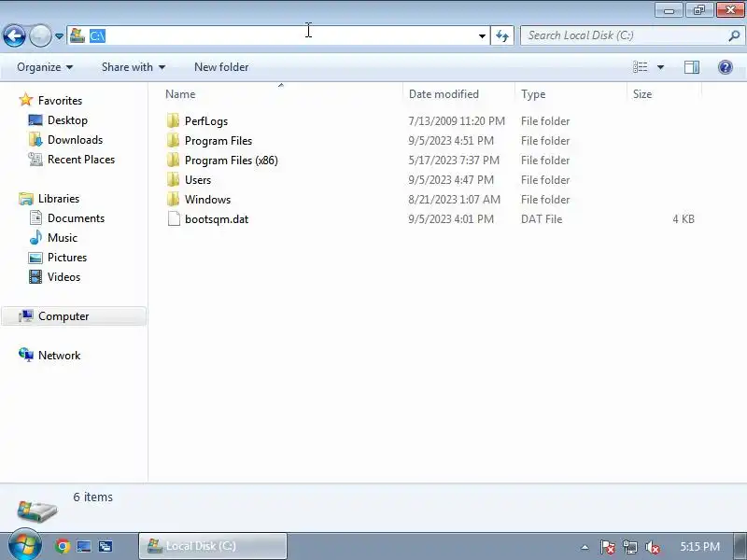The image size is (747, 560).
Task: Select the PerfLogs folder icon
Action: click(174, 121)
